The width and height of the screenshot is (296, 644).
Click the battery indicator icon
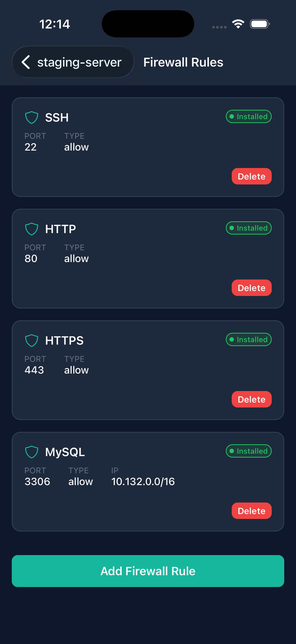(259, 24)
